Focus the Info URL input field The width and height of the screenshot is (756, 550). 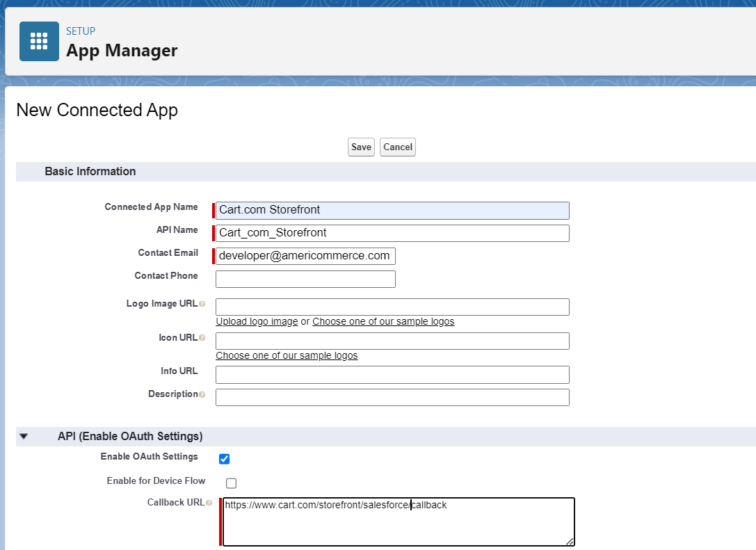392,375
